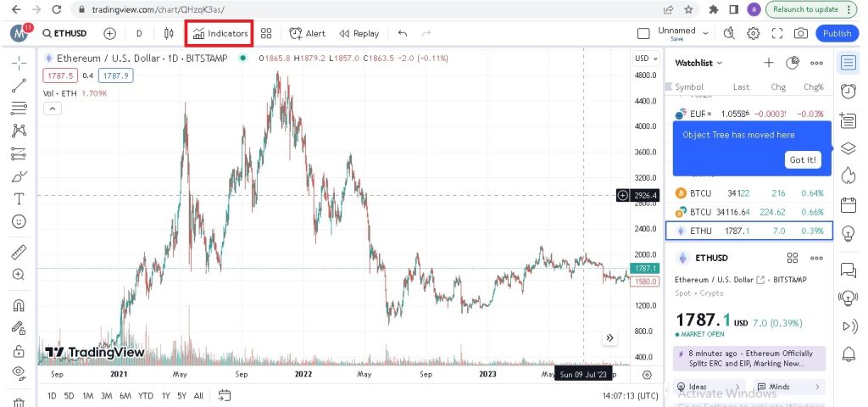Enter fullscreen mode

[x=776, y=33]
